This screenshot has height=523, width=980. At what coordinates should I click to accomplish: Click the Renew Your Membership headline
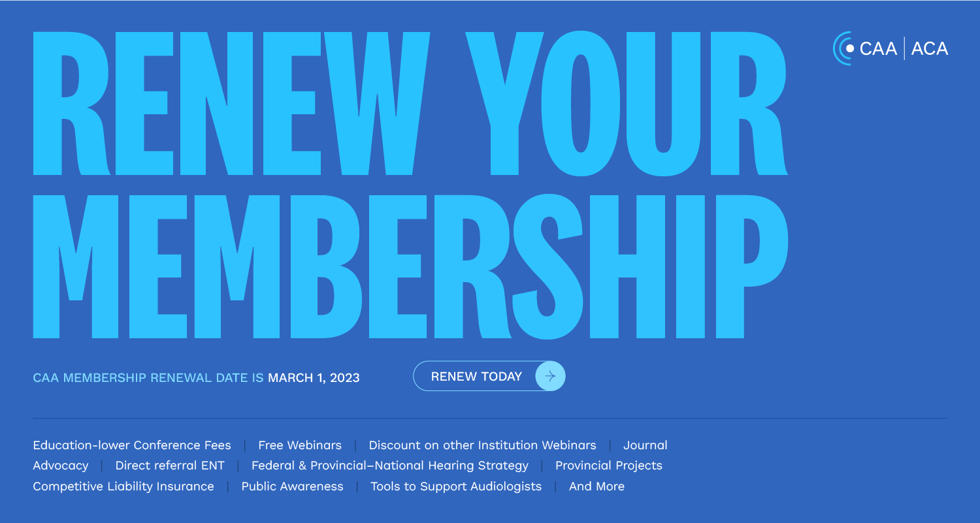point(410,185)
